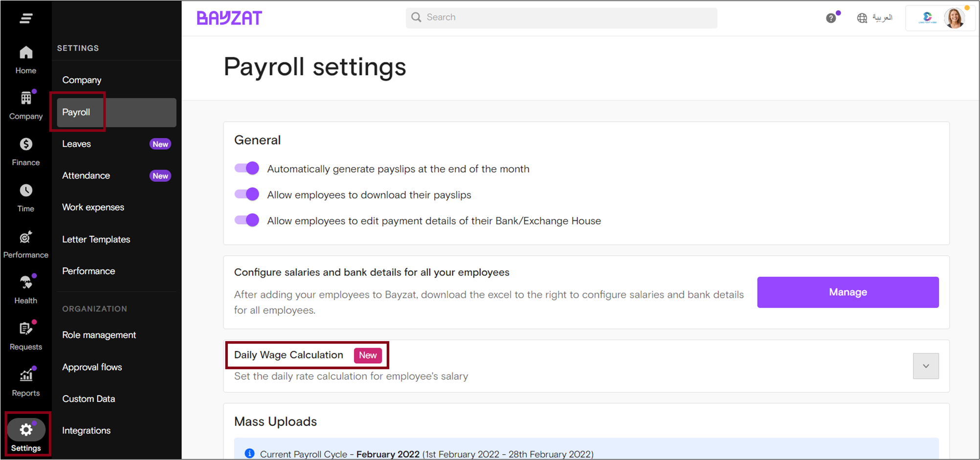The height and width of the screenshot is (460, 980).
Task: Click the help question mark icon
Action: (831, 18)
